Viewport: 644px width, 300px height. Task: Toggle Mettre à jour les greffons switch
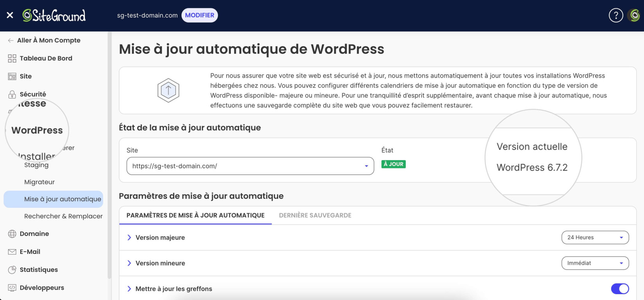[x=620, y=289]
